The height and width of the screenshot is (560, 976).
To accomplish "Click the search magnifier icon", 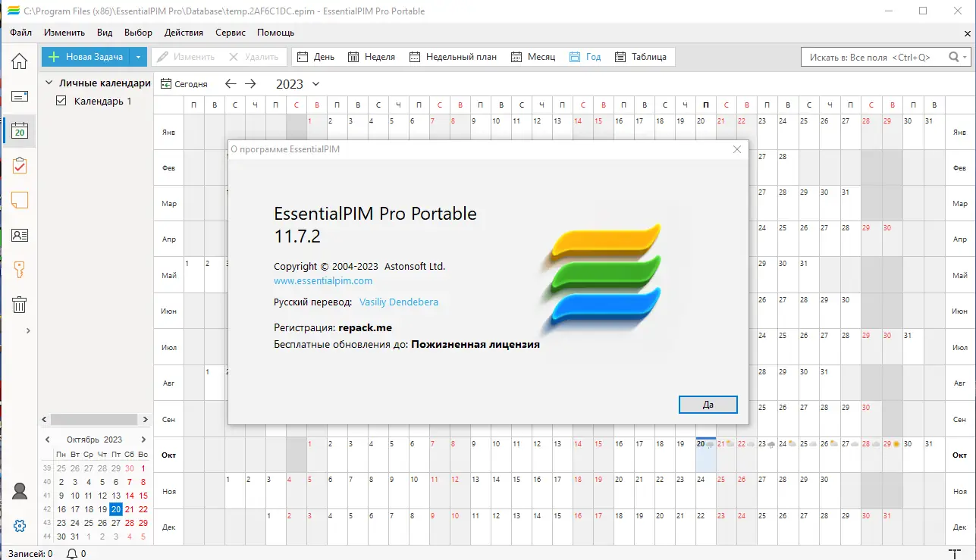I will (x=954, y=57).
